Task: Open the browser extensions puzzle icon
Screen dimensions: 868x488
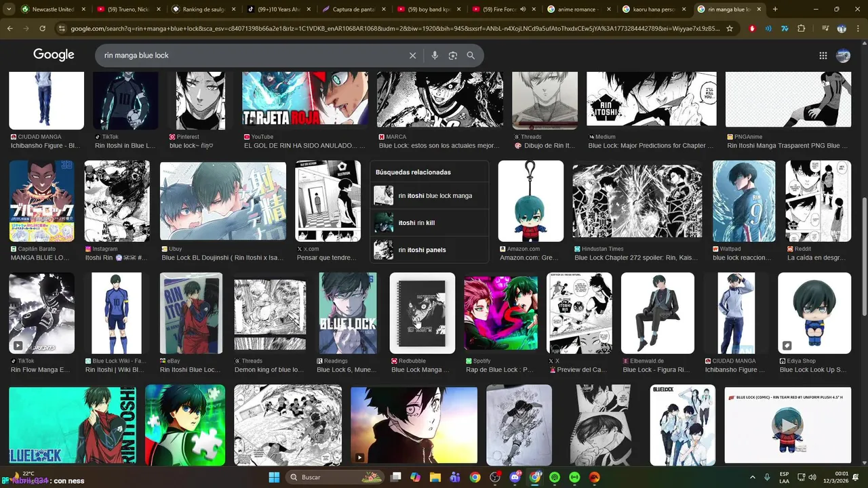Action: (x=801, y=28)
